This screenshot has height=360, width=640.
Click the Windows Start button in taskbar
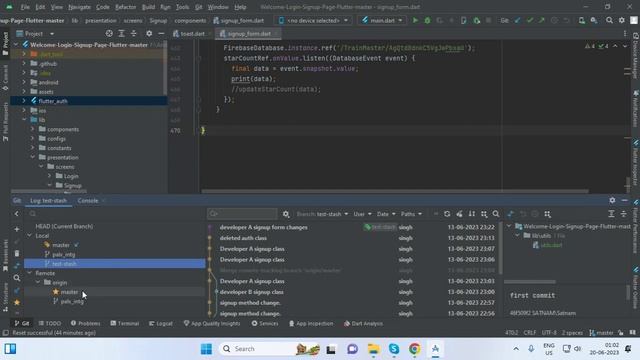point(207,349)
